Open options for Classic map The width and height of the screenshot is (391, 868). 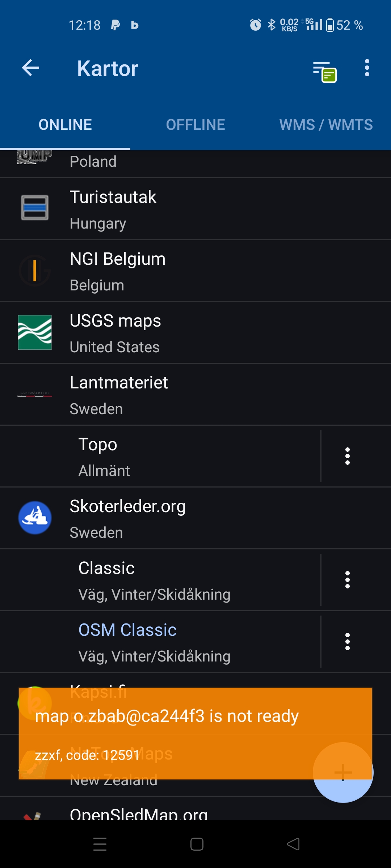tap(348, 580)
